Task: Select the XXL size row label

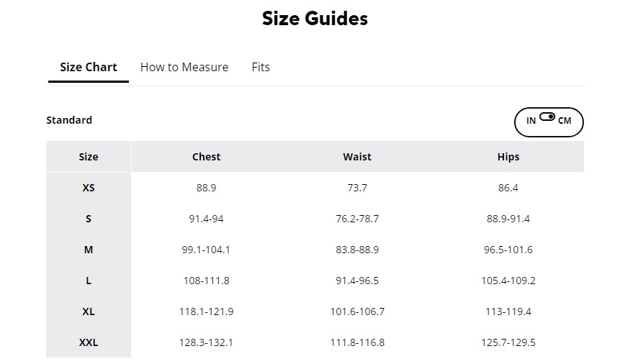Action: click(89, 342)
